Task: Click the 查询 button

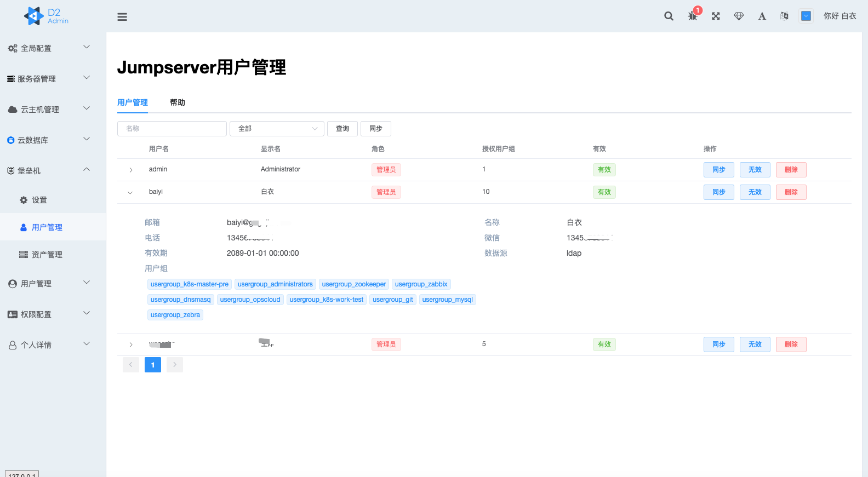Action: (x=342, y=129)
